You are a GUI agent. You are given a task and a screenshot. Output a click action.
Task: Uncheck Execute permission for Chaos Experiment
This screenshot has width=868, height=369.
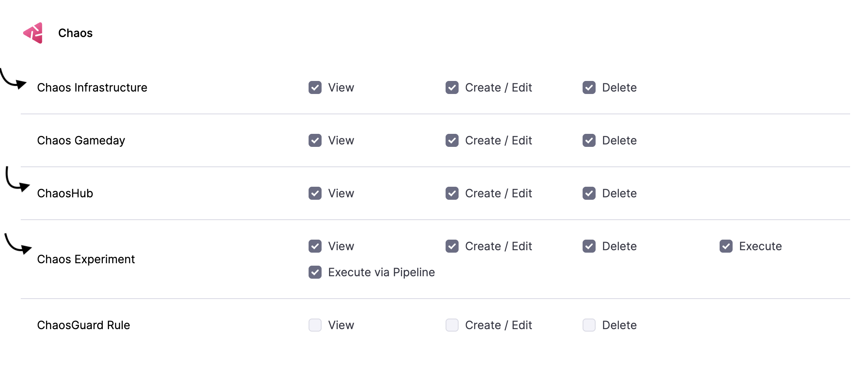(x=726, y=246)
